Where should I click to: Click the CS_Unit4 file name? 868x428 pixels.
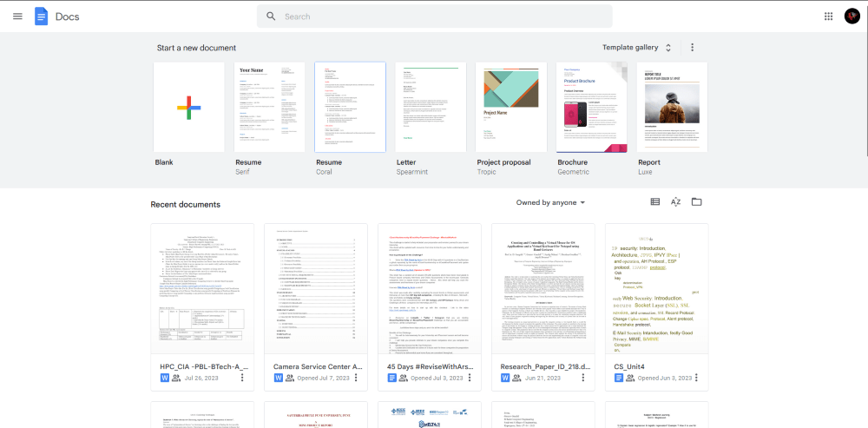629,366
